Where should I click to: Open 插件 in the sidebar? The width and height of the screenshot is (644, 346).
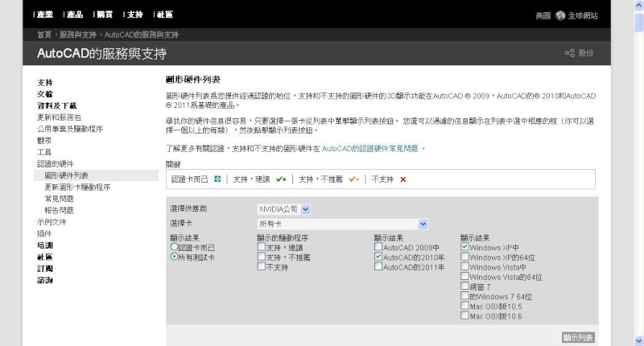click(x=44, y=233)
